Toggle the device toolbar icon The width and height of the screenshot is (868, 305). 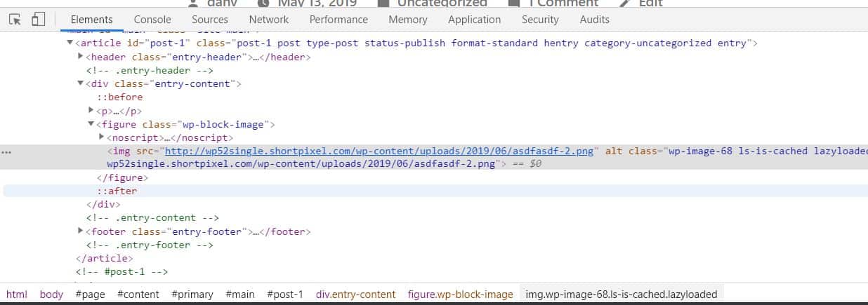(x=38, y=20)
